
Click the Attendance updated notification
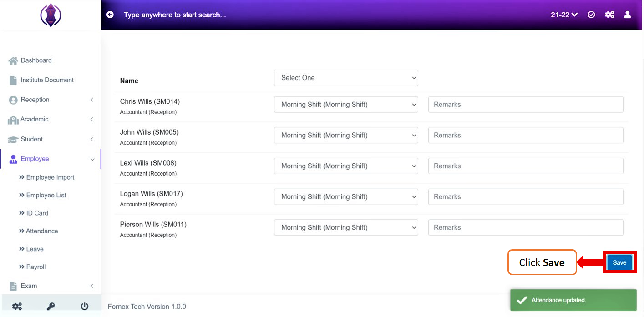point(573,300)
